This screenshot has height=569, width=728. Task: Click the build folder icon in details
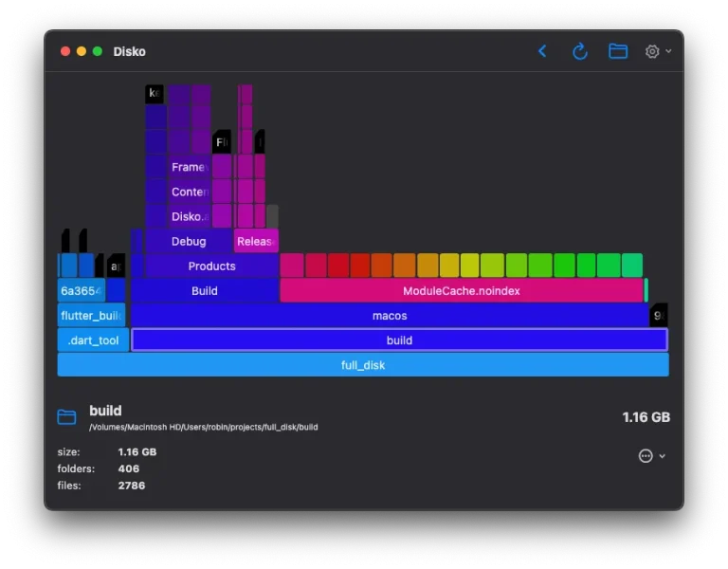(x=67, y=416)
